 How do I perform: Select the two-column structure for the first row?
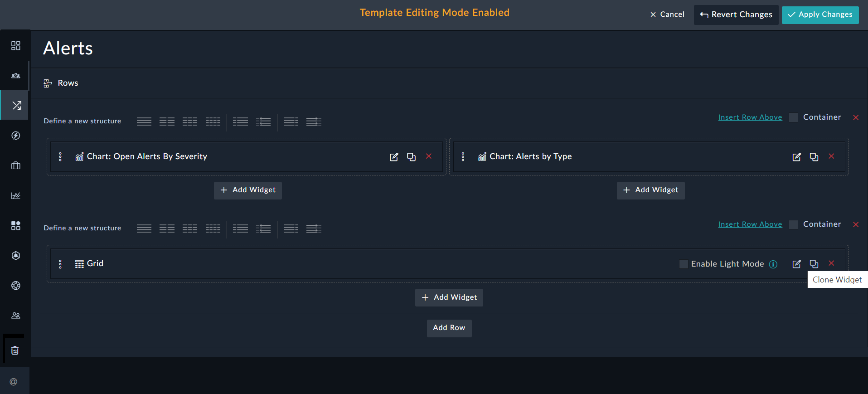point(167,122)
